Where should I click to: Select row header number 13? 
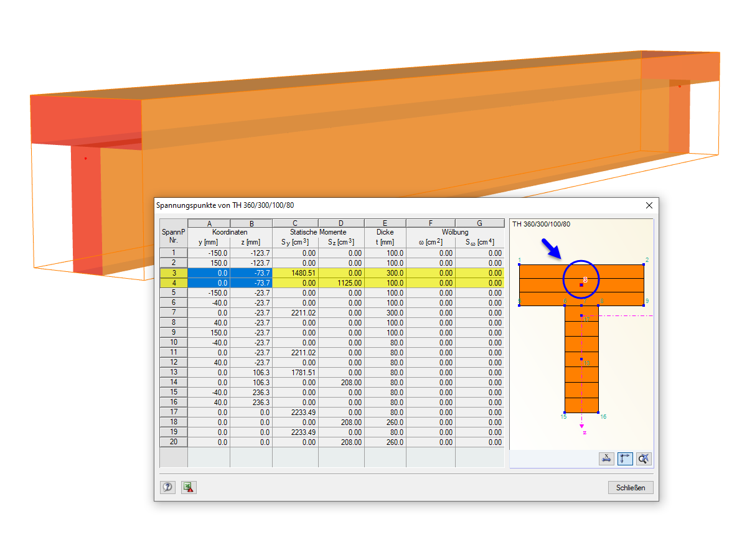tap(174, 373)
